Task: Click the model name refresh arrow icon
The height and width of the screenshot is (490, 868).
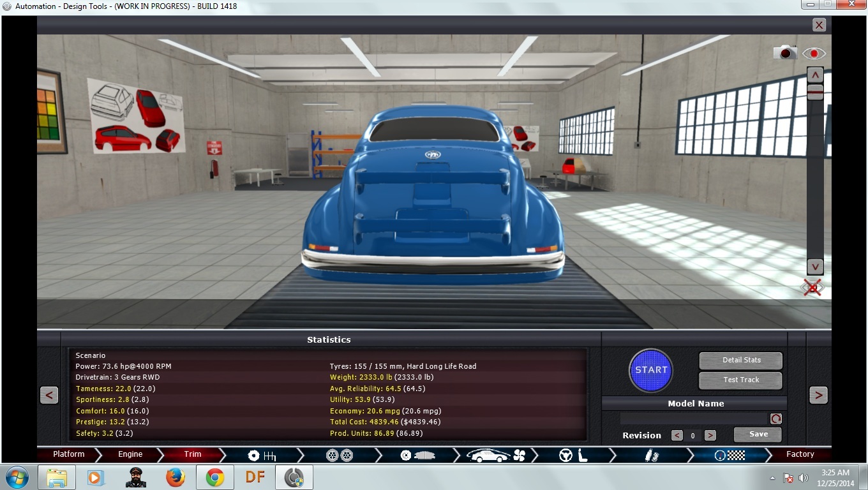Action: pos(775,419)
